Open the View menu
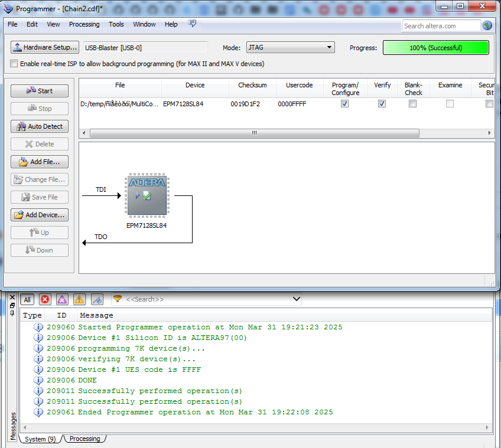The height and width of the screenshot is (448, 501). pyautogui.click(x=53, y=24)
